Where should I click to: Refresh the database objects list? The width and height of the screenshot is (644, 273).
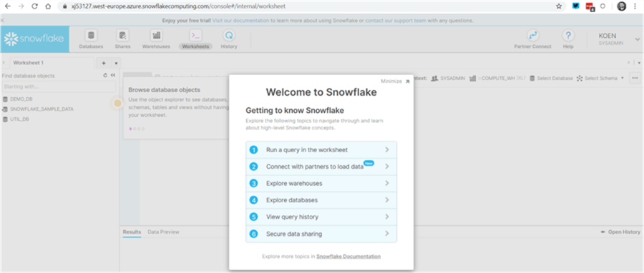coord(105,76)
